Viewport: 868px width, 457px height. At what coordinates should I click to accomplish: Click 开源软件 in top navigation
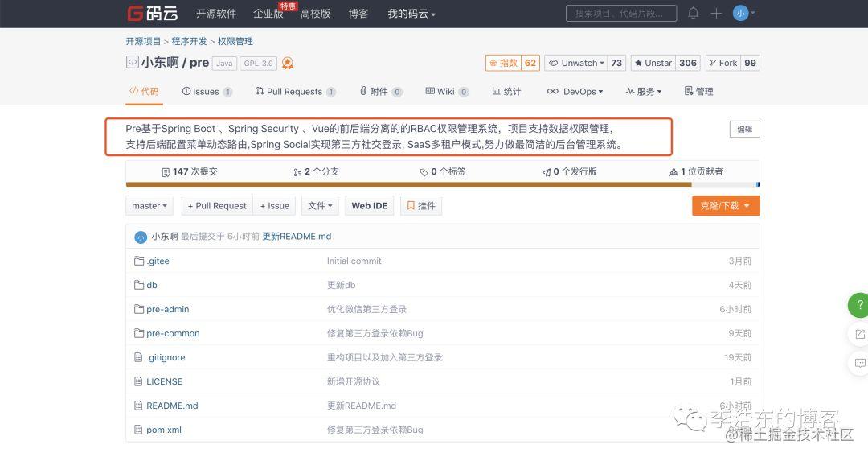(216, 14)
